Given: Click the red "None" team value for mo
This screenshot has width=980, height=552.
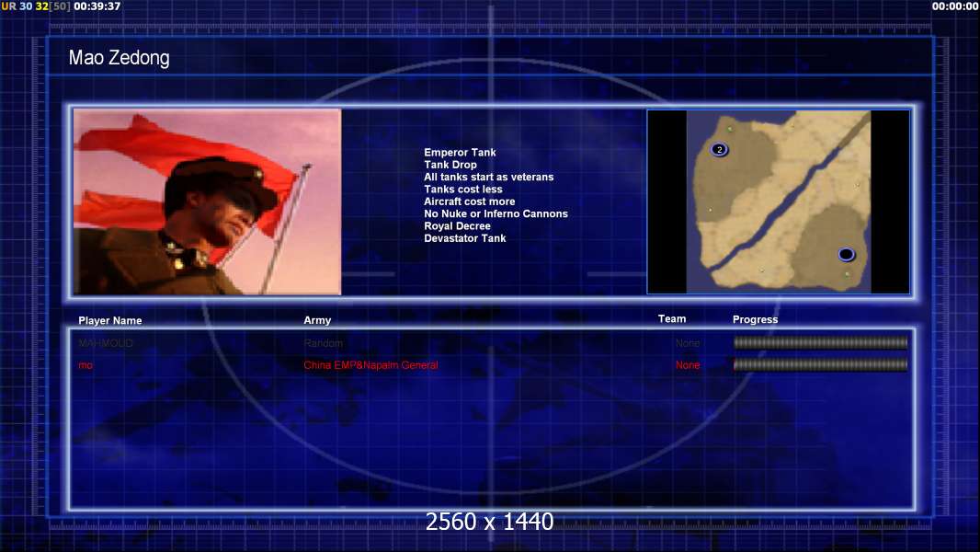Looking at the screenshot, I should point(688,365).
